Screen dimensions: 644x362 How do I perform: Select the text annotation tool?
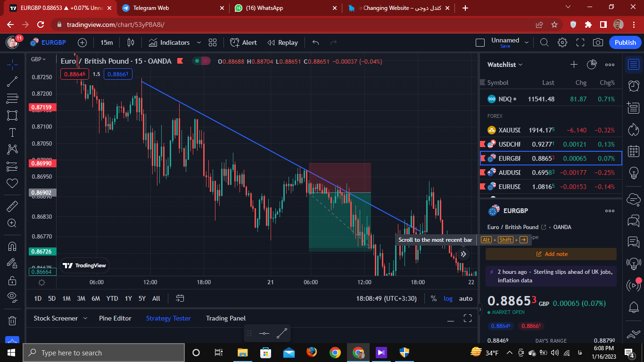point(12,132)
